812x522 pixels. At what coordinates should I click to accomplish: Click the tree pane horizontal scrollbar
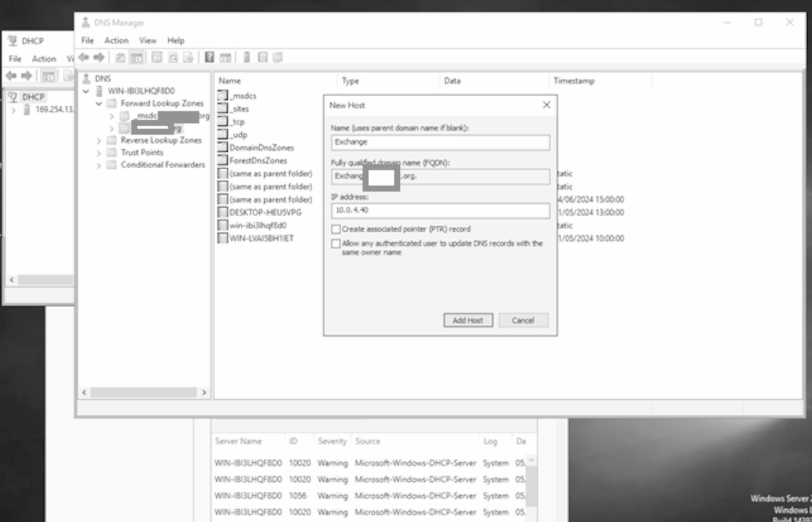(143, 392)
